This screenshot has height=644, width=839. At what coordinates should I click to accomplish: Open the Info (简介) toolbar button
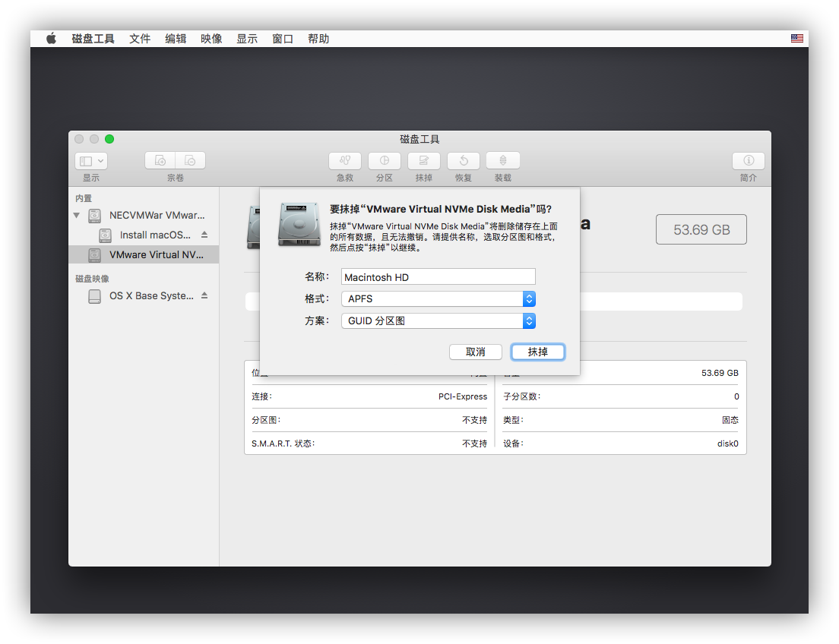[748, 160]
